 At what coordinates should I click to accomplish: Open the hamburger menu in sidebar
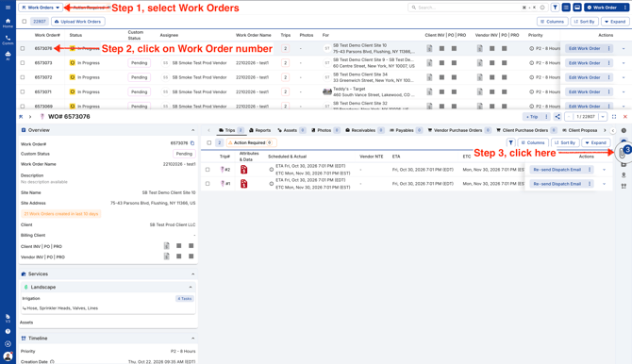click(x=8, y=8)
